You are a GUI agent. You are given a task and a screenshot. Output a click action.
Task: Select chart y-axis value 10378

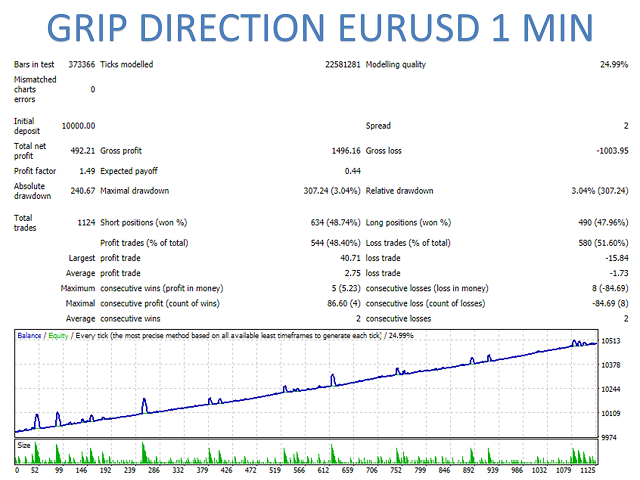pyautogui.click(x=611, y=365)
